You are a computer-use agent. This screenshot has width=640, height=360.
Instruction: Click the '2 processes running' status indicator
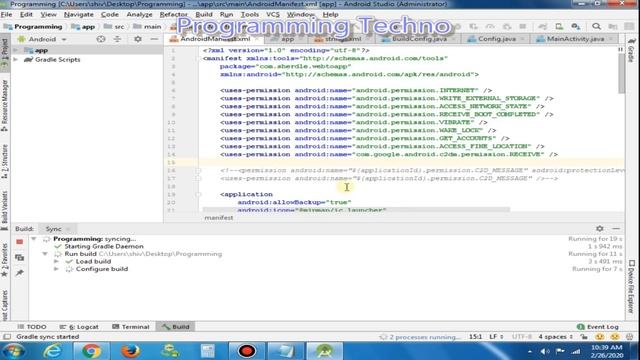[420, 337]
